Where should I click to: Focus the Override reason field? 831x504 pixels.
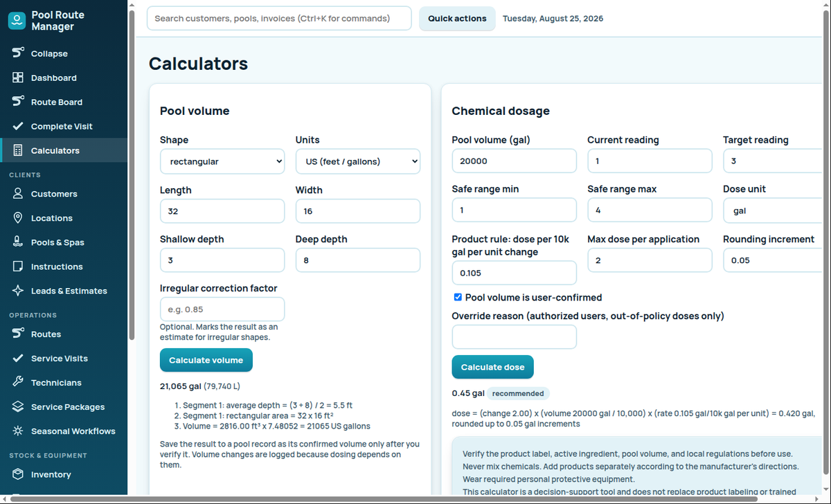click(515, 337)
